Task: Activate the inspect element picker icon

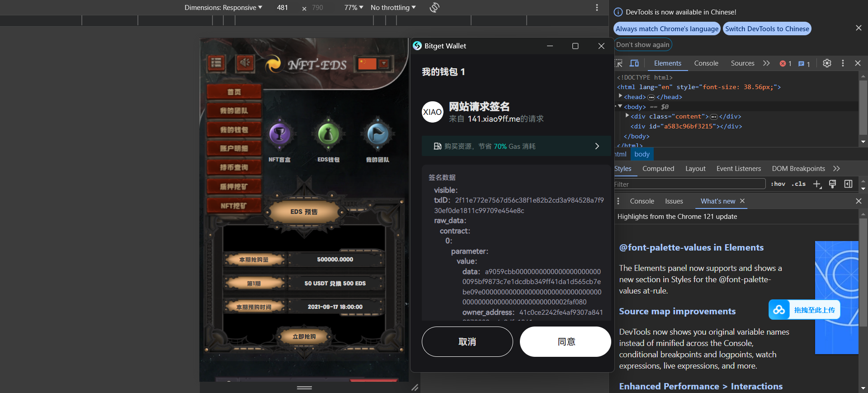Action: coord(619,63)
